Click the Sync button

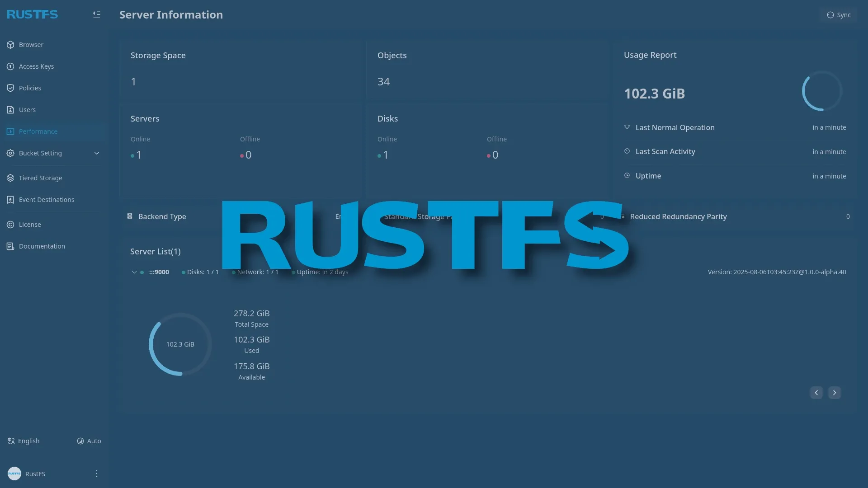839,15
